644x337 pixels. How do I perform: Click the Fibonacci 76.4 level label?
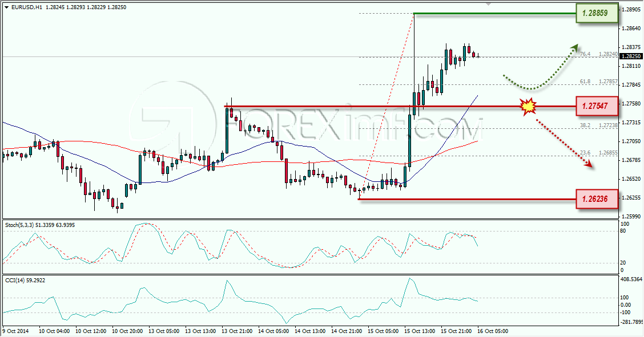click(585, 54)
